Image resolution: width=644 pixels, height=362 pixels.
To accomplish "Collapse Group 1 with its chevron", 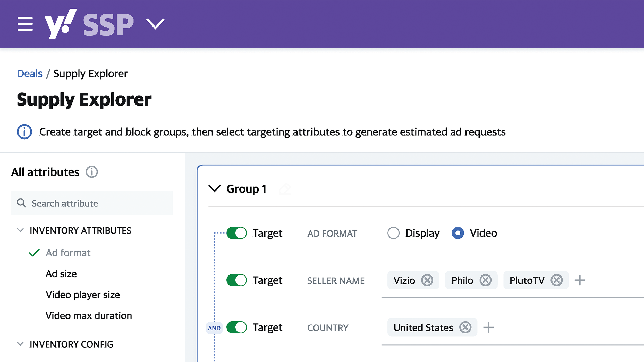I will 214,189.
